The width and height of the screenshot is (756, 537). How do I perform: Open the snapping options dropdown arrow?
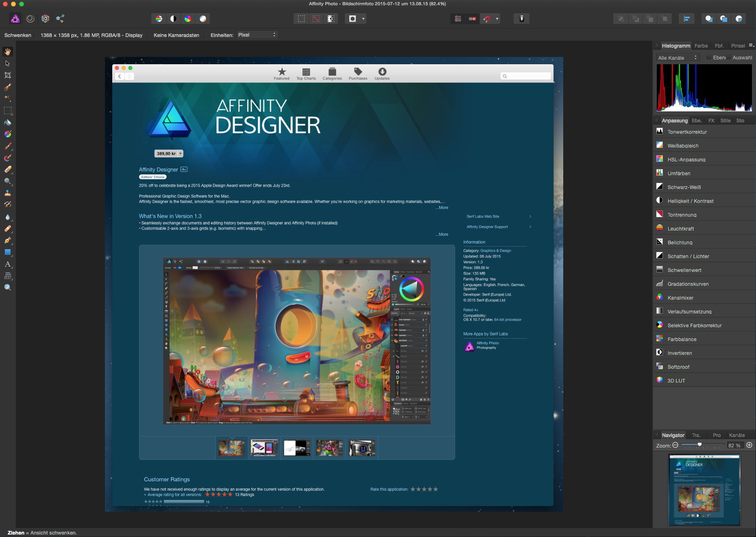[497, 19]
